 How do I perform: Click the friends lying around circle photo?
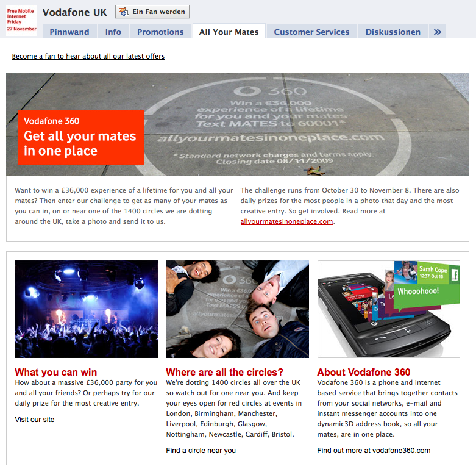point(238,309)
